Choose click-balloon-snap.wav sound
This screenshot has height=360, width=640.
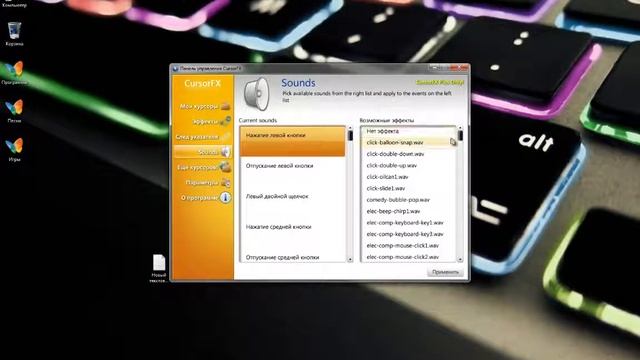tap(408, 142)
